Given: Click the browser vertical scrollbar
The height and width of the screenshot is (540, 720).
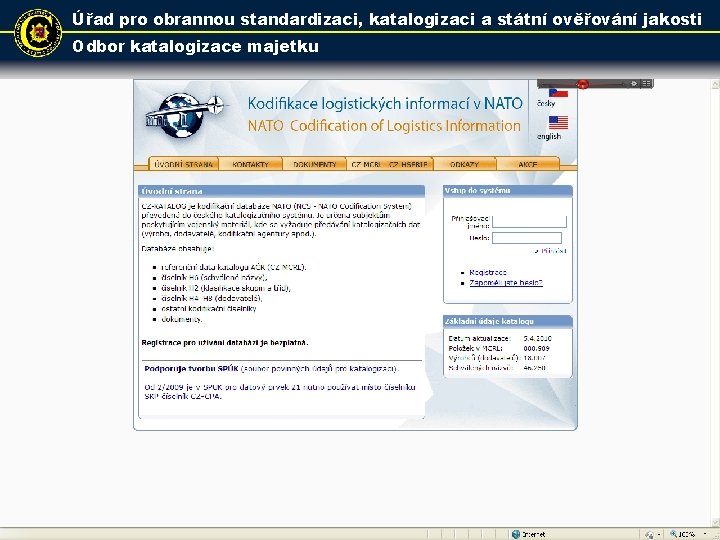Looking at the screenshot, I should pos(715,303).
